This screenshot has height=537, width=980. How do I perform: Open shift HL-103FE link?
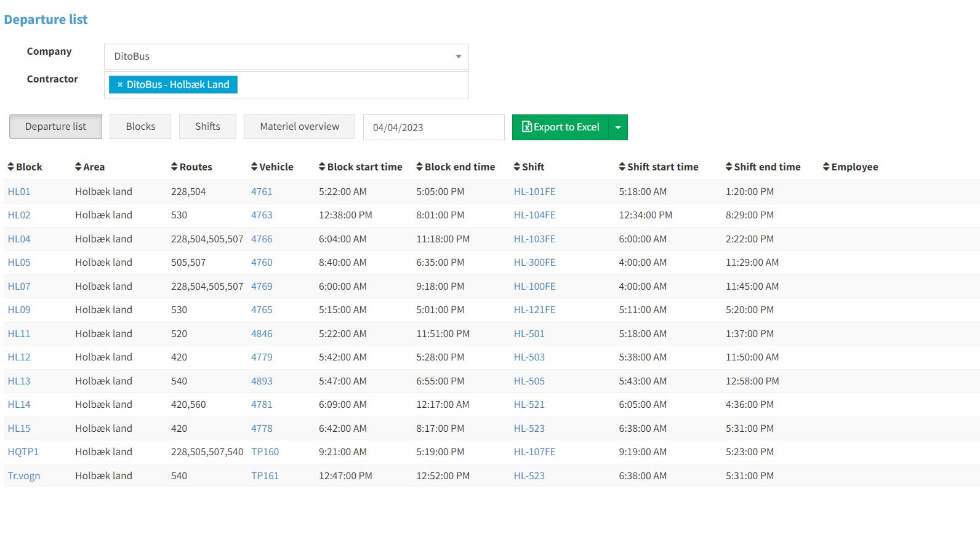click(x=535, y=239)
